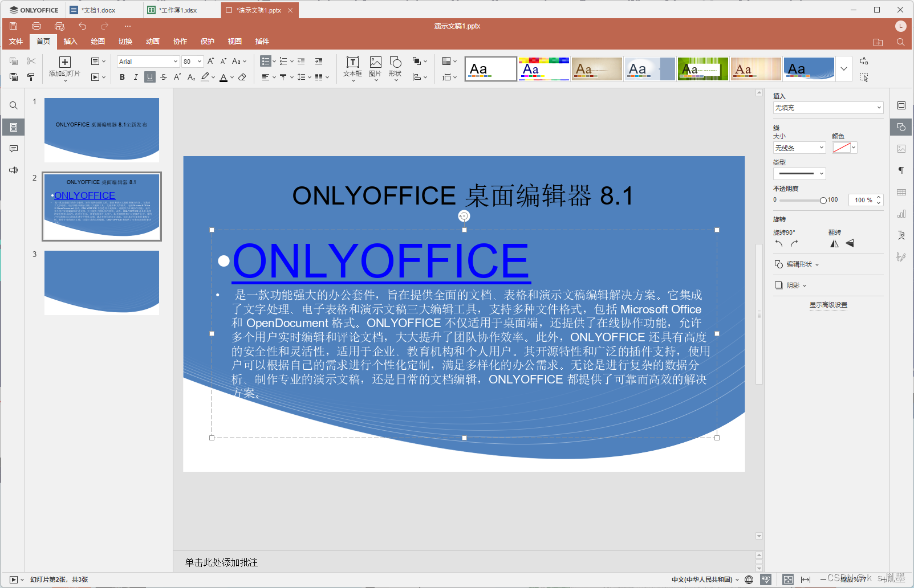Open the language selector in status bar
The height and width of the screenshot is (588, 914).
coord(705,579)
